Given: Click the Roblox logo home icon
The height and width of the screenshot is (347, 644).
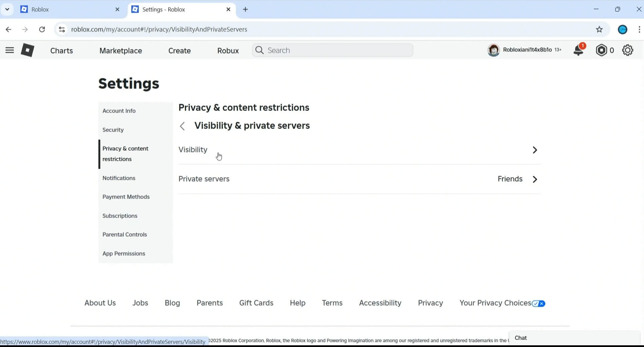Looking at the screenshot, I should coord(27,50).
